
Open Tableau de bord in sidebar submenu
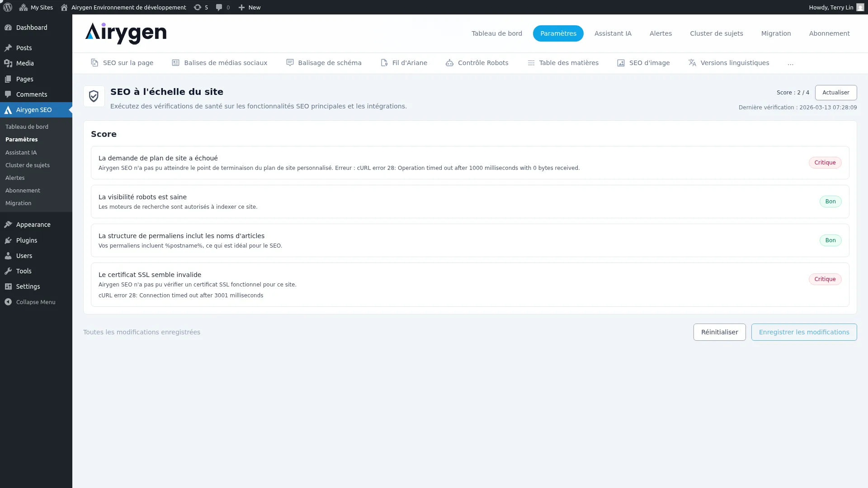point(27,127)
